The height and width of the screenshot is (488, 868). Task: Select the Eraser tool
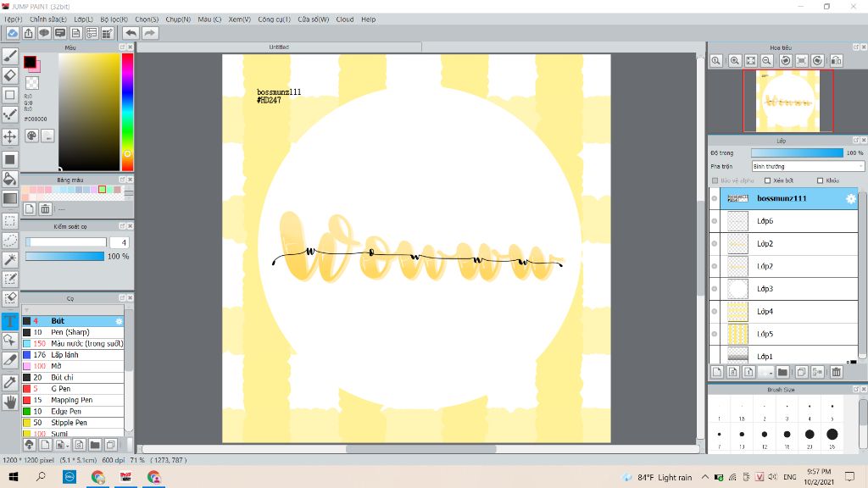pos(10,75)
